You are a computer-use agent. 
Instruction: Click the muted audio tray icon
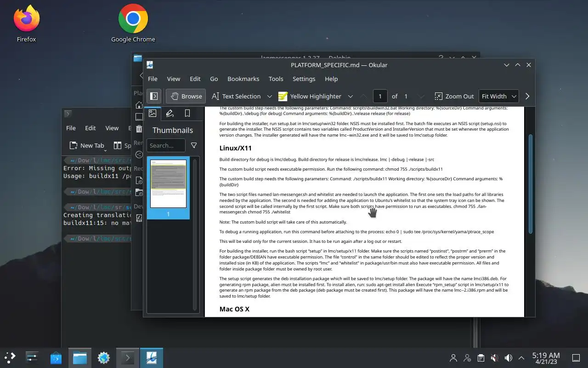pyautogui.click(x=495, y=358)
